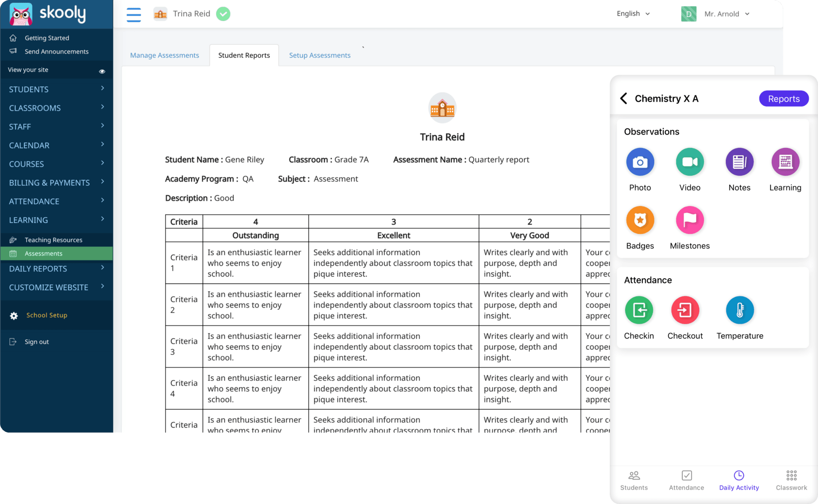Open the Temperature recording tool
The width and height of the screenshot is (818, 504).
click(739, 310)
